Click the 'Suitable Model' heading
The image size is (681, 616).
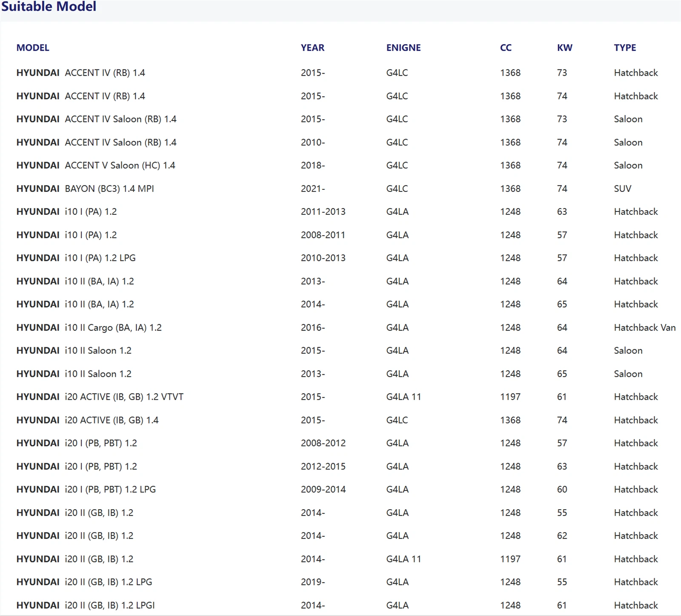(49, 6)
